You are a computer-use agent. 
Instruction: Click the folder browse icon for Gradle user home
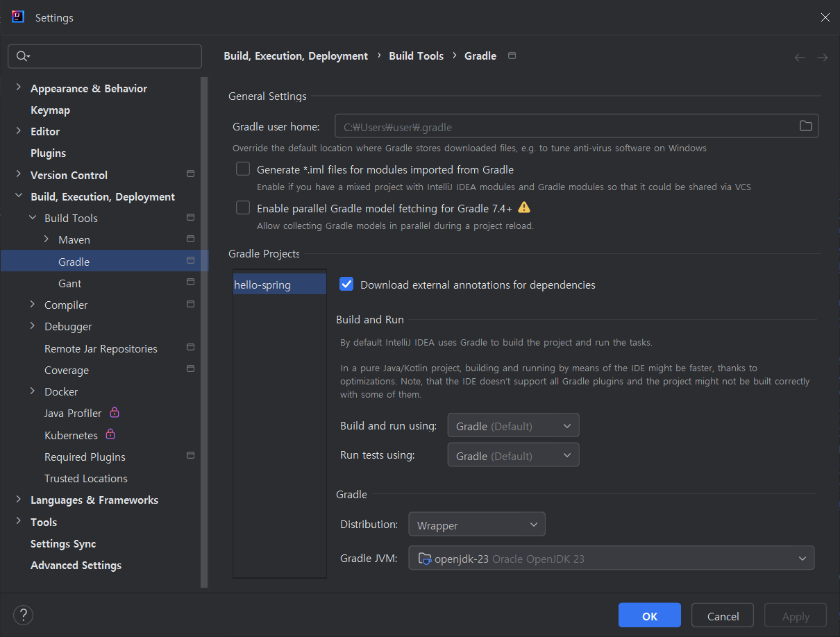pos(805,126)
